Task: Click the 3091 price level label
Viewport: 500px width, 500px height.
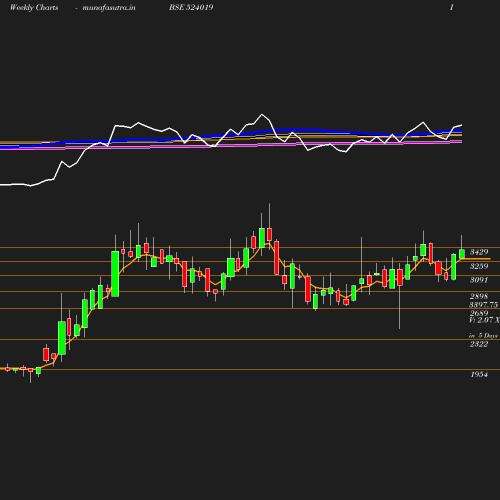Action: (479, 280)
